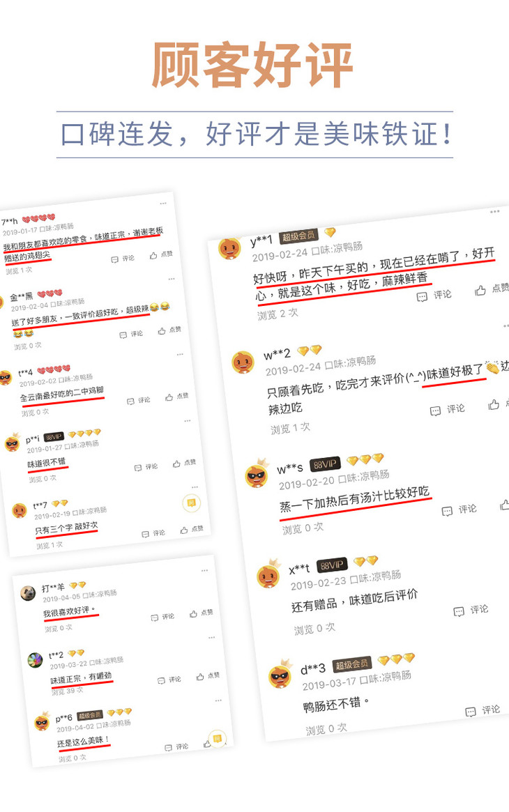Click the 88VIP badge beside p**i
509x812 pixels.
tap(54, 437)
